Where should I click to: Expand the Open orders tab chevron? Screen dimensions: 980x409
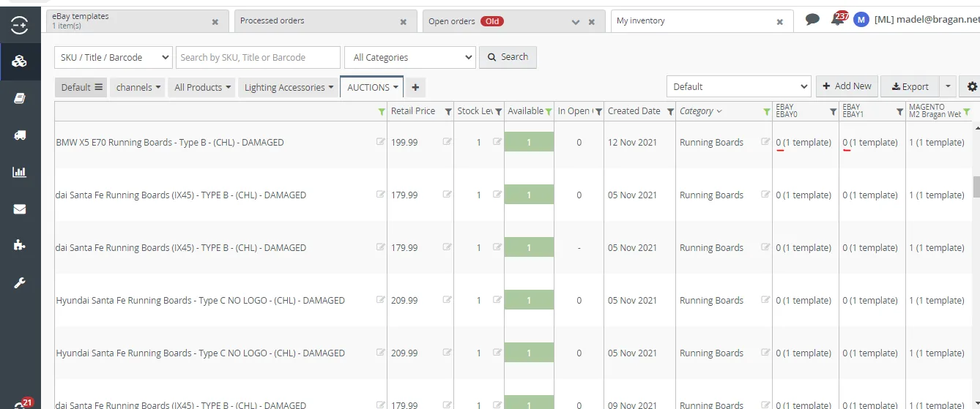click(576, 22)
